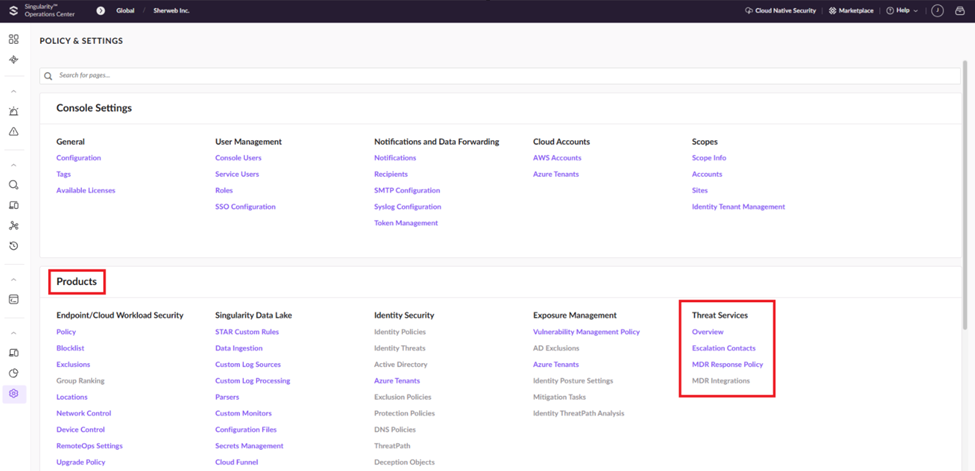Click the Help question mark icon
The width and height of the screenshot is (975, 471).
click(x=890, y=11)
